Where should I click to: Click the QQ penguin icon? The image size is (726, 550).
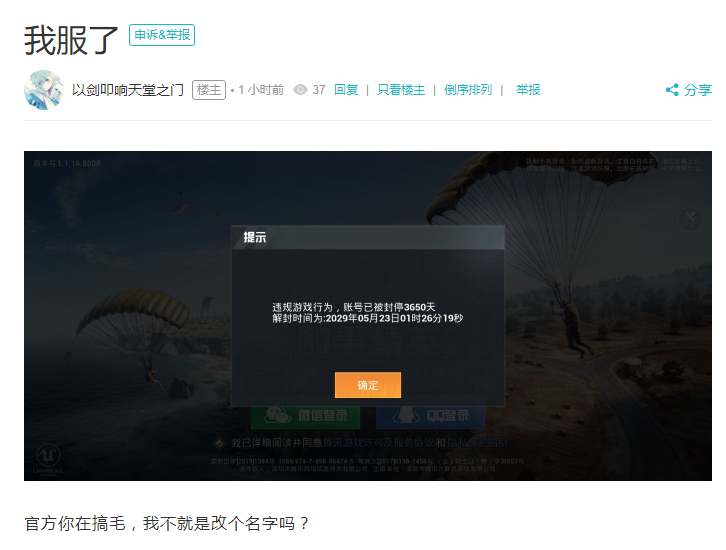tap(406, 415)
